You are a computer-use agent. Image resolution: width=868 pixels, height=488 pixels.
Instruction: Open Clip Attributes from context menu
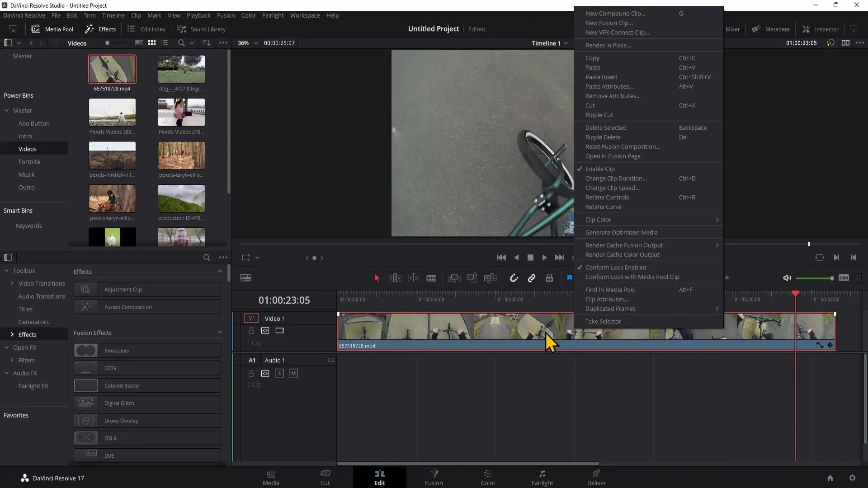(x=606, y=299)
